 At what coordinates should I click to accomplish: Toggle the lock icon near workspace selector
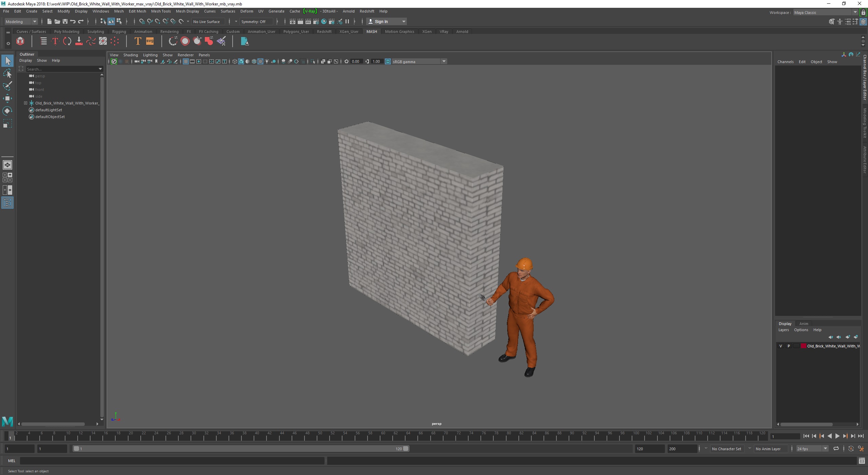pos(863,13)
